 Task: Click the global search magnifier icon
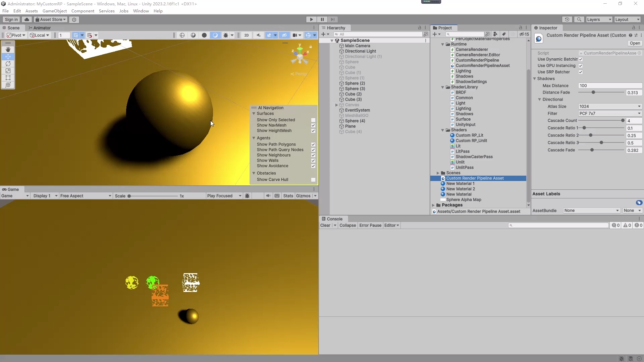579,19
